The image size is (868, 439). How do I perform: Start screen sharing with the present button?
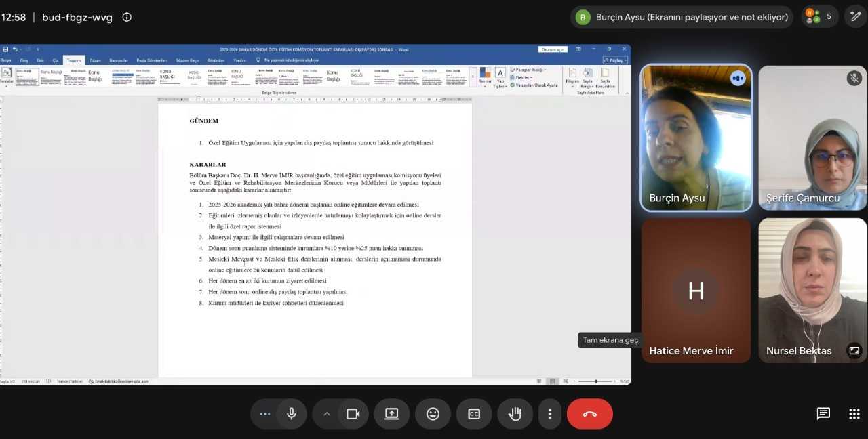click(x=392, y=414)
